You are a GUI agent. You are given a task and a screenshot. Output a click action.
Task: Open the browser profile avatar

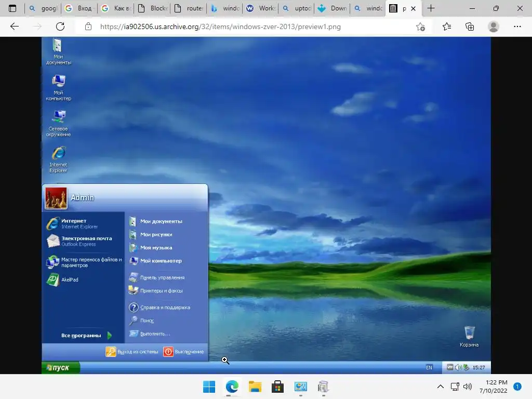tap(494, 26)
